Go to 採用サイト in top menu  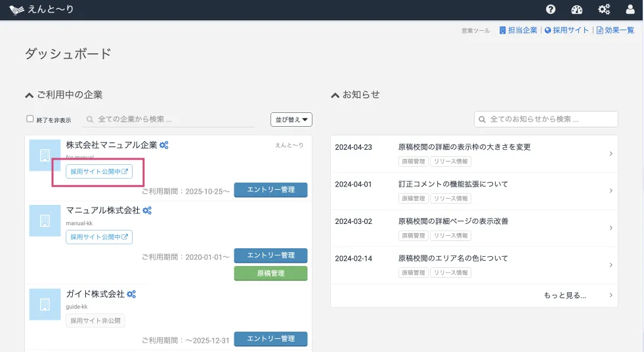[x=567, y=30]
